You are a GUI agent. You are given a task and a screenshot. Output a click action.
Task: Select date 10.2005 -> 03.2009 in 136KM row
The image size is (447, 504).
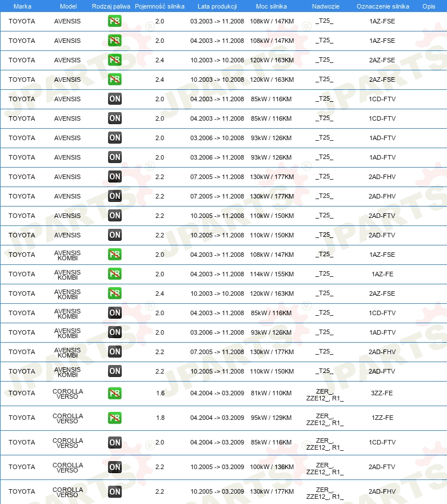[217, 467]
